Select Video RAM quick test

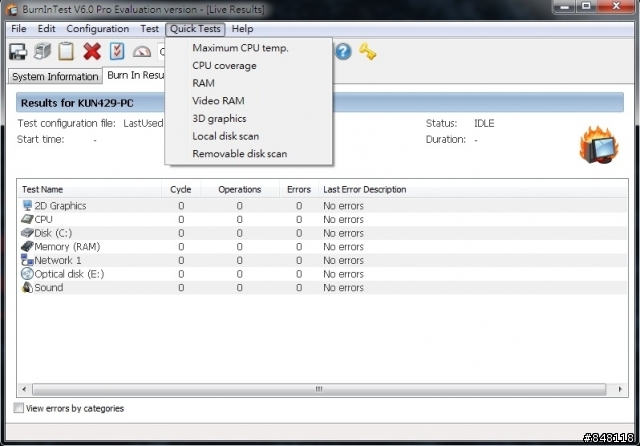click(249, 101)
